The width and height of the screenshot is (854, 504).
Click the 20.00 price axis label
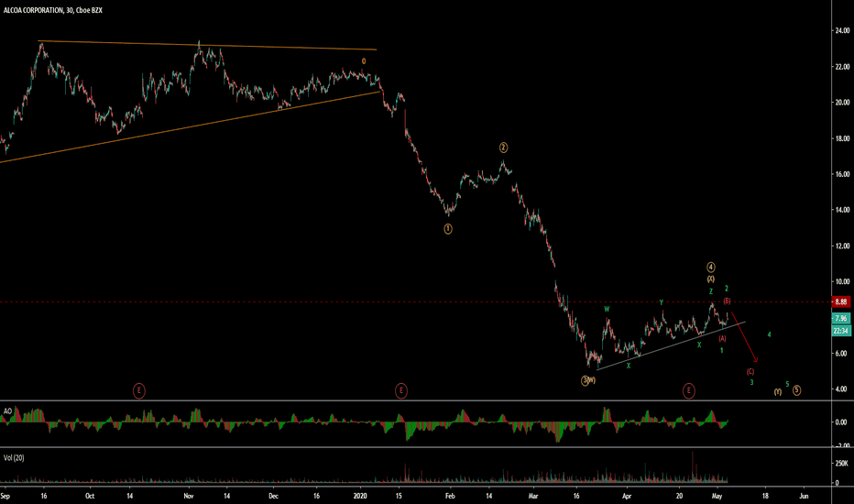(842, 103)
